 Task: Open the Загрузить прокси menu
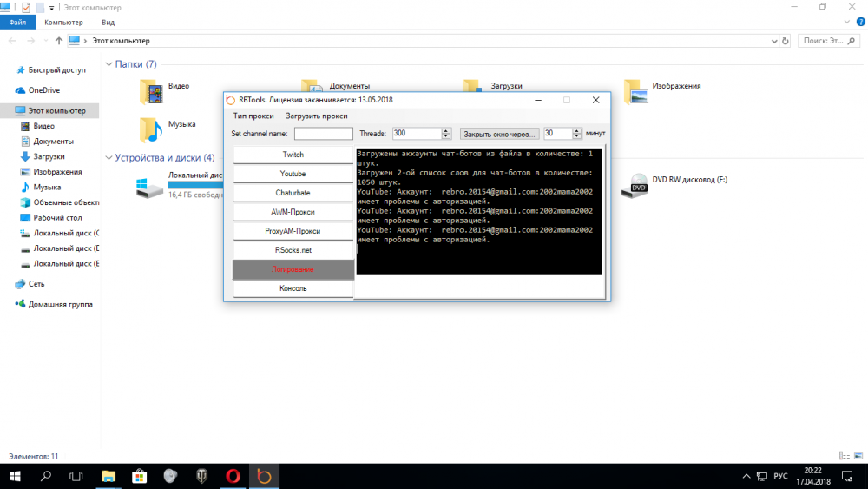point(317,116)
